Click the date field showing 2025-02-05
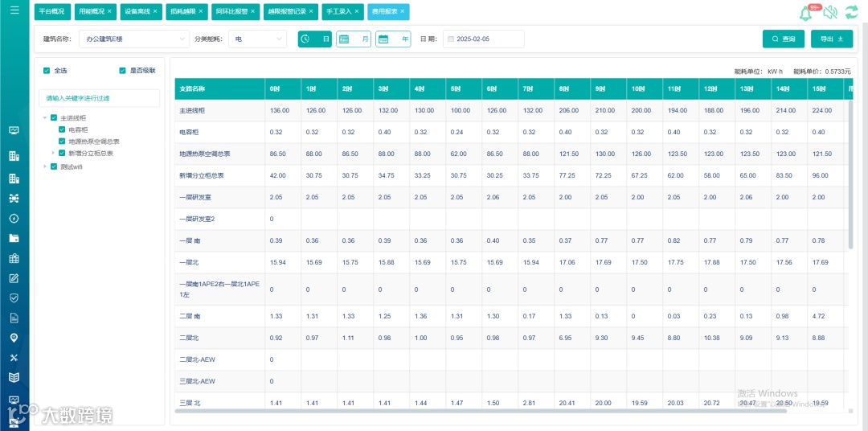Viewport: 868px width, 431px height. [483, 39]
